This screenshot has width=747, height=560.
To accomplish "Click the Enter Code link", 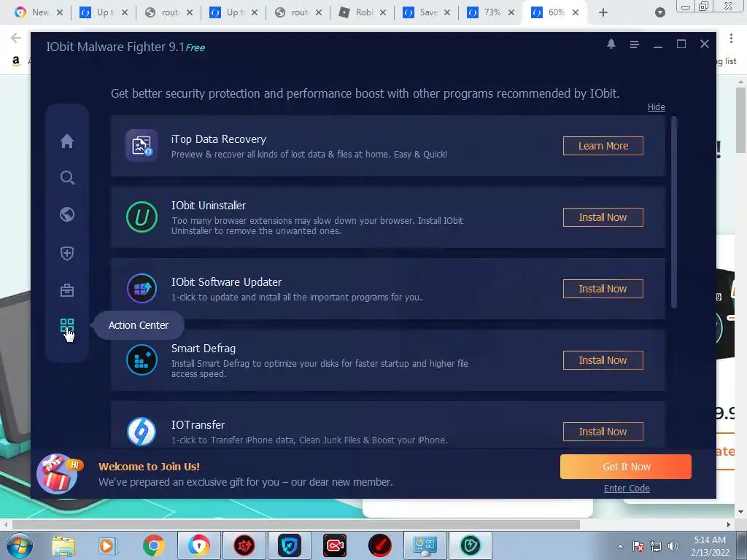I will [627, 488].
